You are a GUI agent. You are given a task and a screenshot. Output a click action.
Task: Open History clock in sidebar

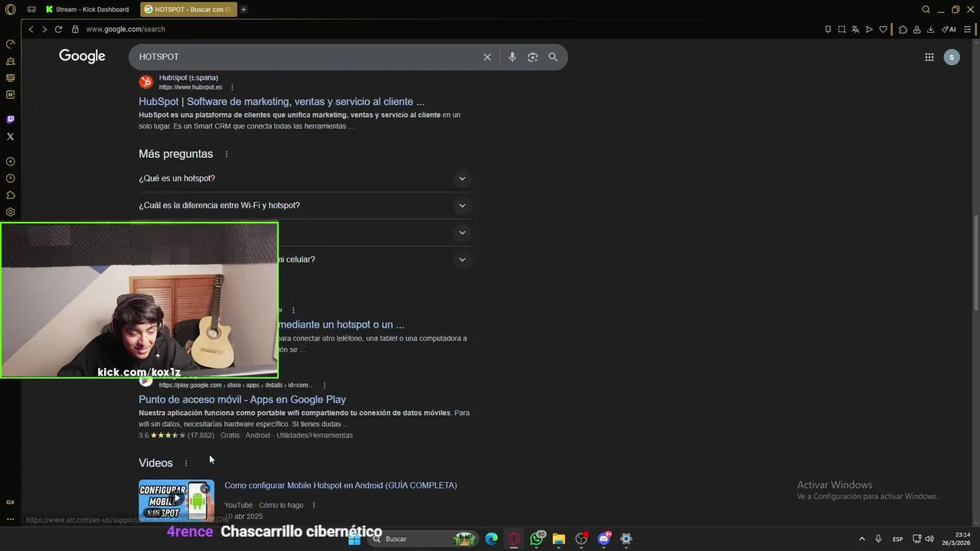[10, 178]
